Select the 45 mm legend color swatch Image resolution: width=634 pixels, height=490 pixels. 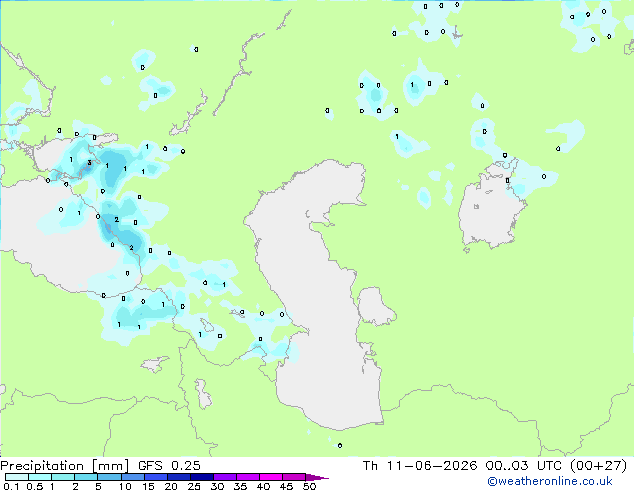[294, 477]
